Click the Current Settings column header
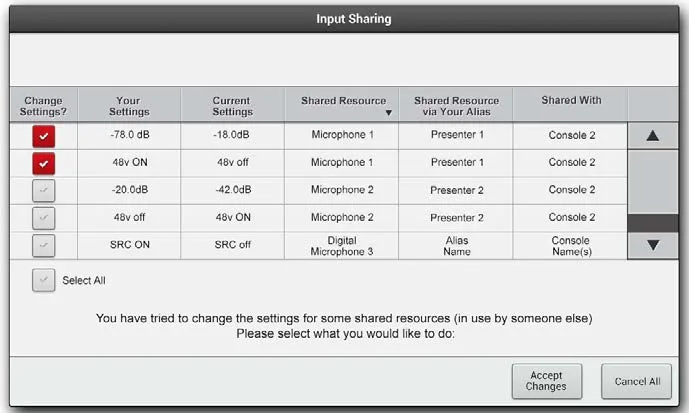The width and height of the screenshot is (689, 413). click(232, 105)
